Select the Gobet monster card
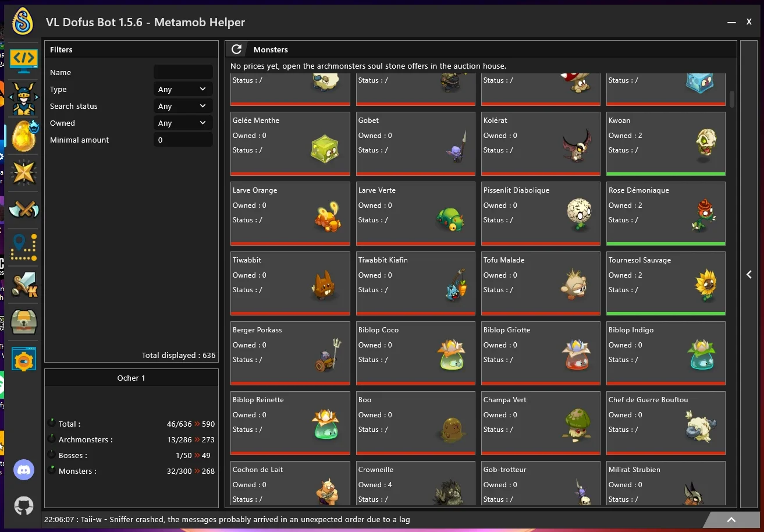 pos(415,144)
